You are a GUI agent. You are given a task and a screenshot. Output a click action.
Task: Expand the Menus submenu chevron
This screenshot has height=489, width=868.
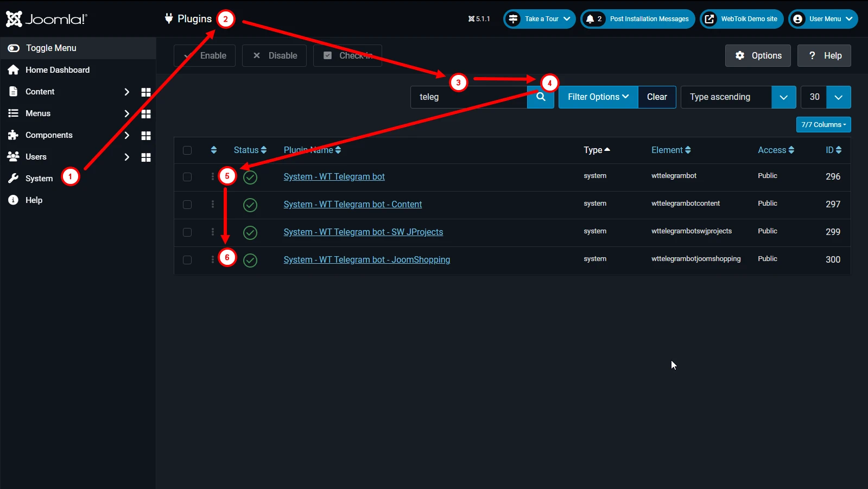pyautogui.click(x=126, y=114)
